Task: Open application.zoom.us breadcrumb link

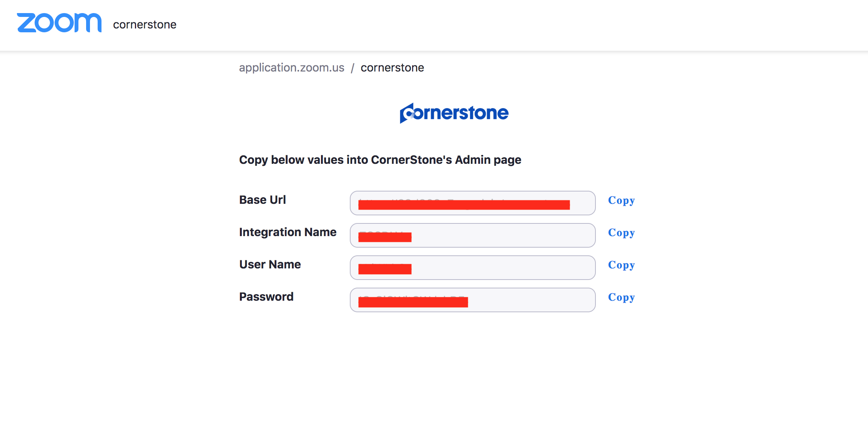Action: click(291, 68)
